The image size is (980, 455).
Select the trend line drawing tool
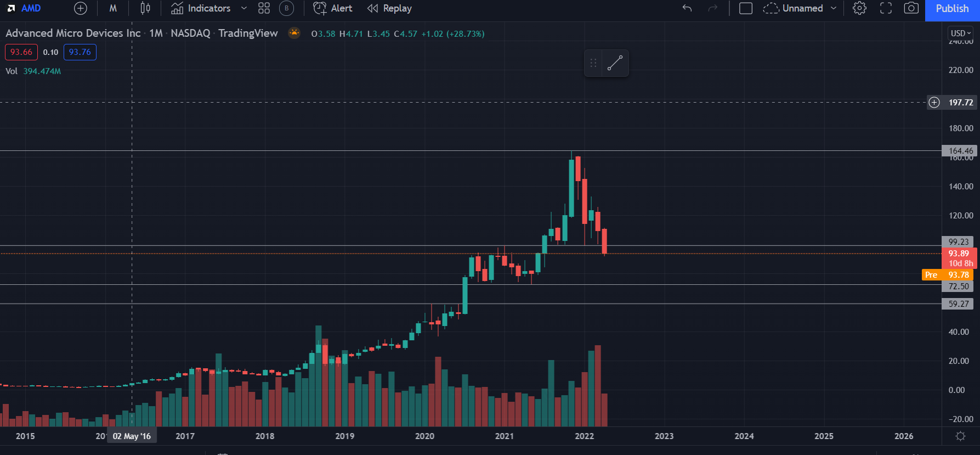(615, 63)
